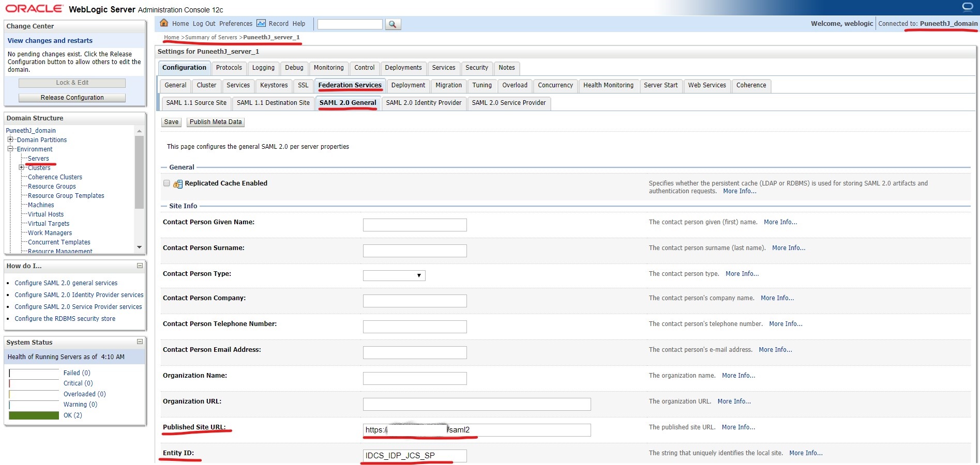Image resolution: width=980 pixels, height=465 pixels.
Task: Open the Keystores sub-tab
Action: pos(274,85)
